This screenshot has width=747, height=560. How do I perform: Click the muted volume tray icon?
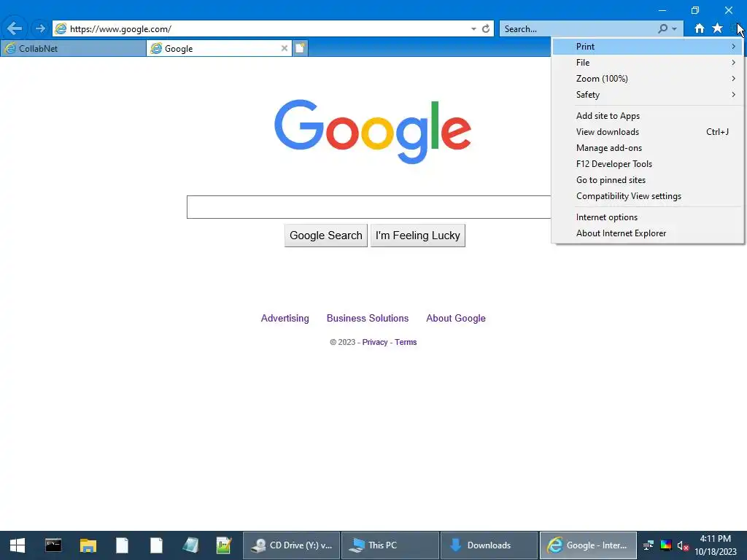683,545
